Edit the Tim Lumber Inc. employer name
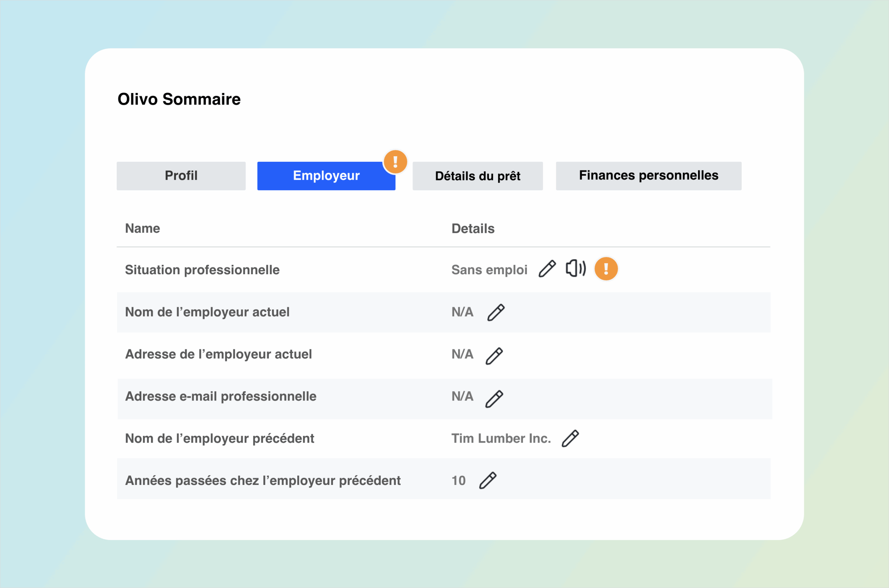889x588 pixels. pyautogui.click(x=570, y=438)
